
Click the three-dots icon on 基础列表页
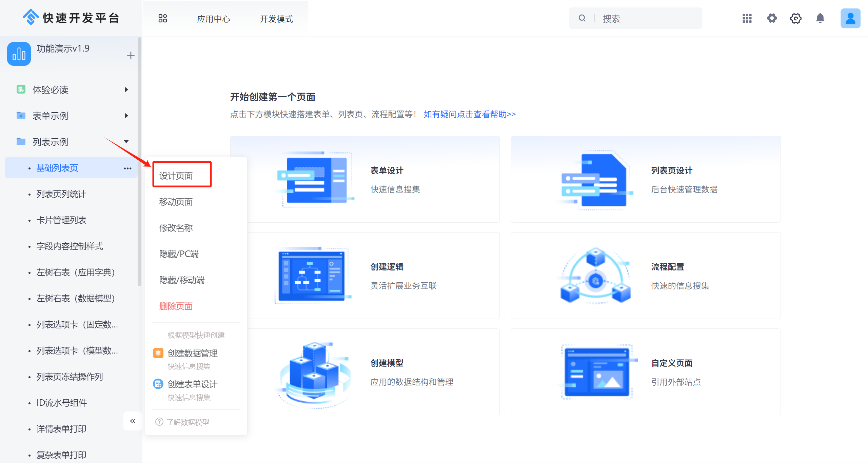[x=127, y=168]
